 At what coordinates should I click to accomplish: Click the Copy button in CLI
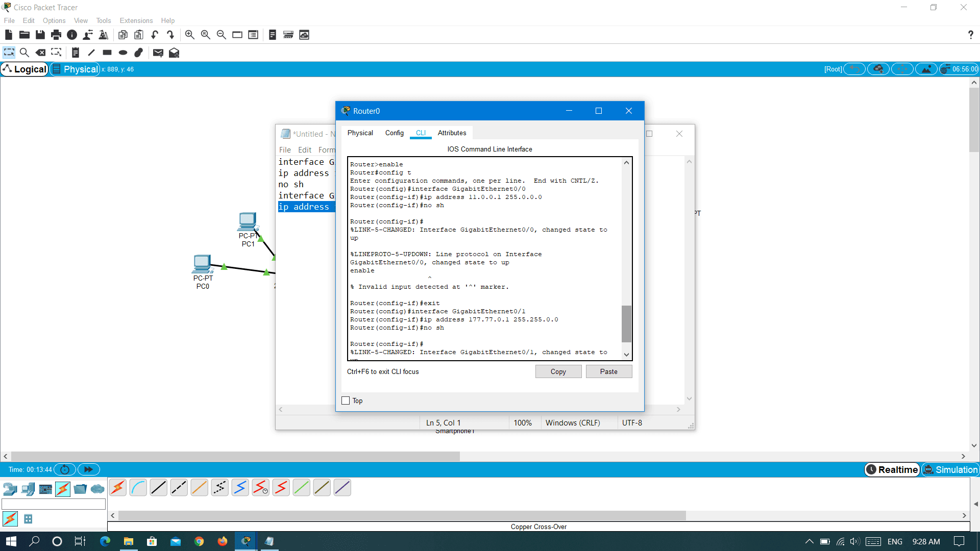coord(558,371)
